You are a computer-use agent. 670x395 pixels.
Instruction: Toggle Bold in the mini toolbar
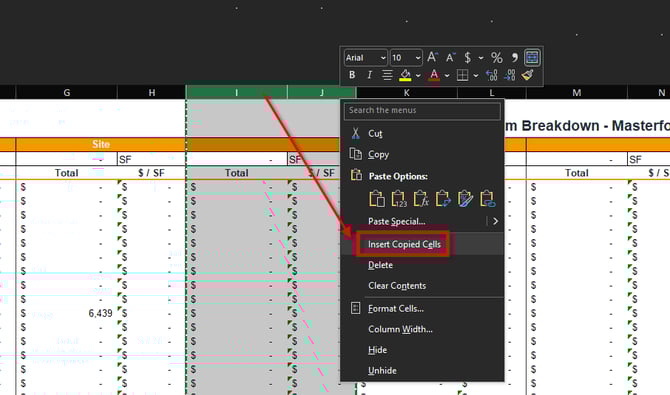[x=352, y=75]
